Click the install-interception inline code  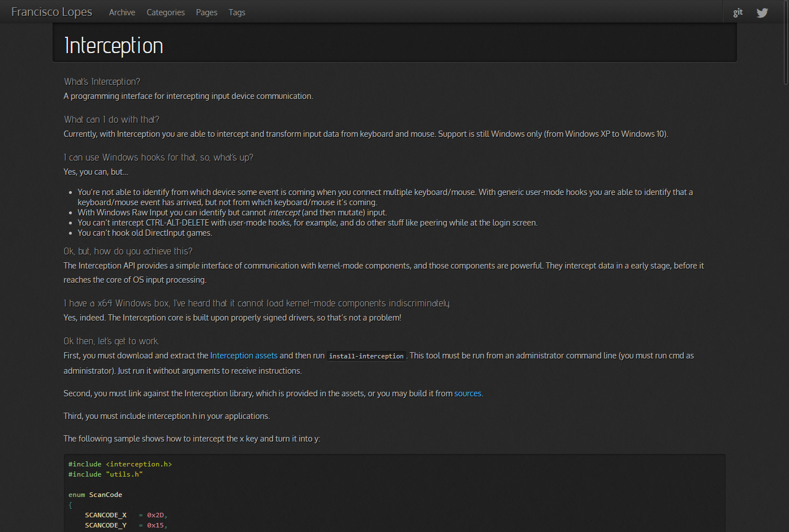[x=367, y=356]
